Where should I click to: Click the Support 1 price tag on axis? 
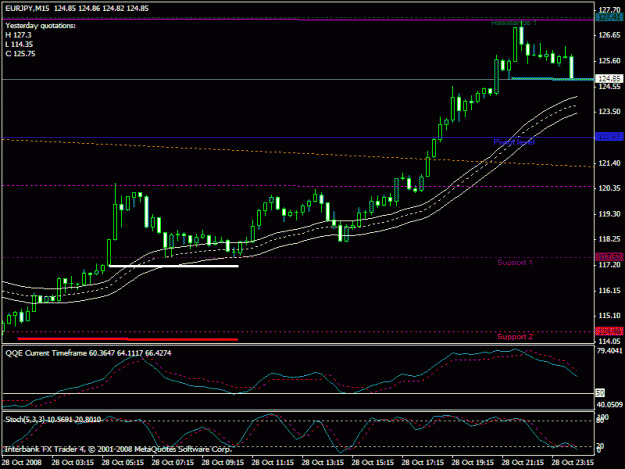pyautogui.click(x=609, y=257)
